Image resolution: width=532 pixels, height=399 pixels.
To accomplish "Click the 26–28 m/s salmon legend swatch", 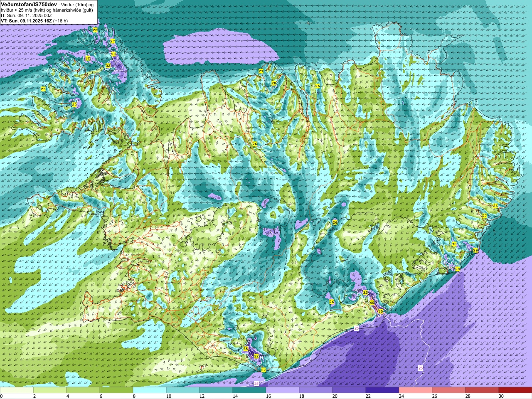I will (x=449, y=390).
